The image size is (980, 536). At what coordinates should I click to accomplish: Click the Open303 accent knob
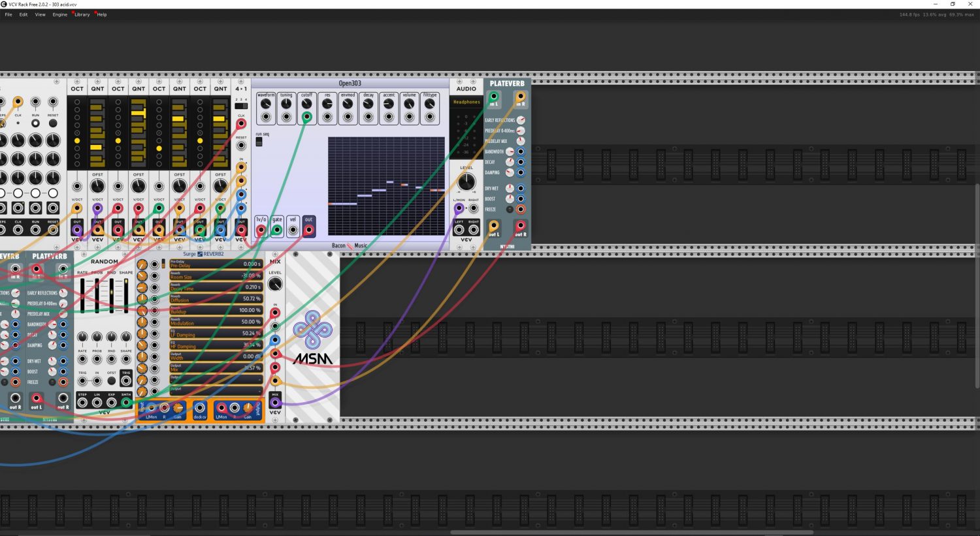point(389,104)
